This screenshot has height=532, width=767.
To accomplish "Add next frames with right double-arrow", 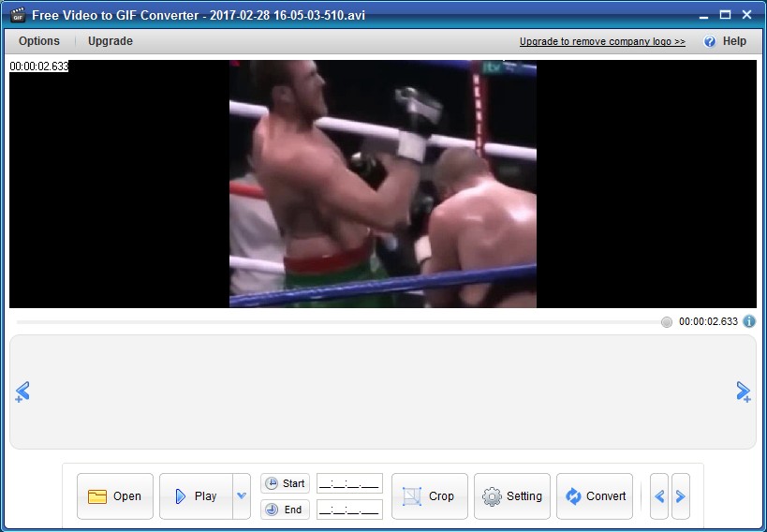I will (744, 392).
